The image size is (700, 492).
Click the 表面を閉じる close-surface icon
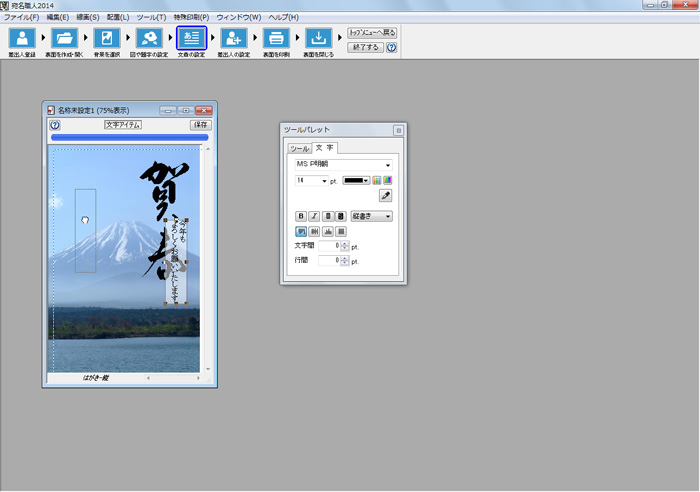pos(318,38)
